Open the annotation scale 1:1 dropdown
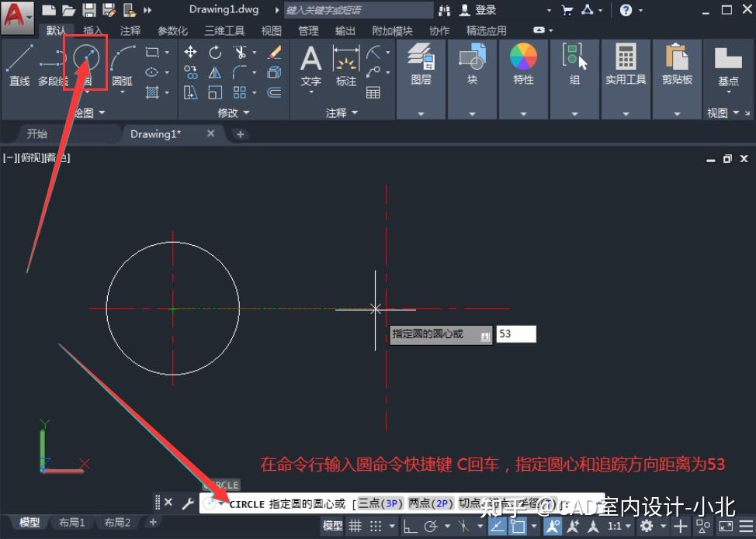The image size is (756, 539). 619,526
